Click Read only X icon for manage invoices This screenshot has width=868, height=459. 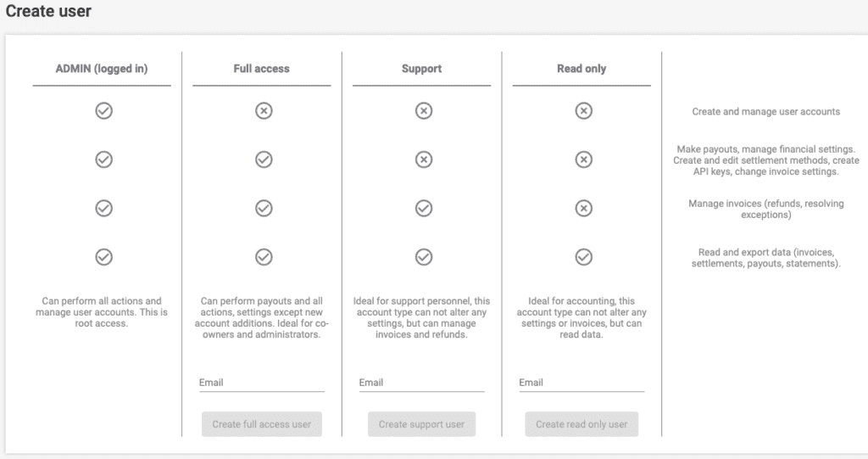tap(583, 209)
